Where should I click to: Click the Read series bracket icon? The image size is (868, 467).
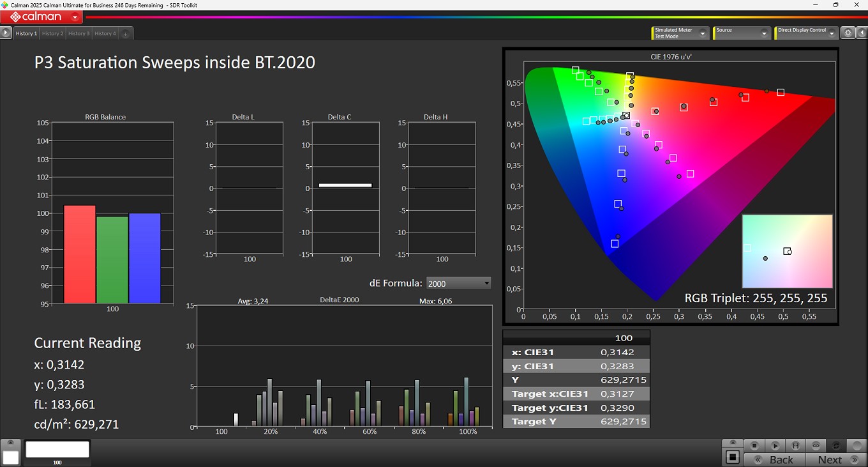click(x=795, y=445)
